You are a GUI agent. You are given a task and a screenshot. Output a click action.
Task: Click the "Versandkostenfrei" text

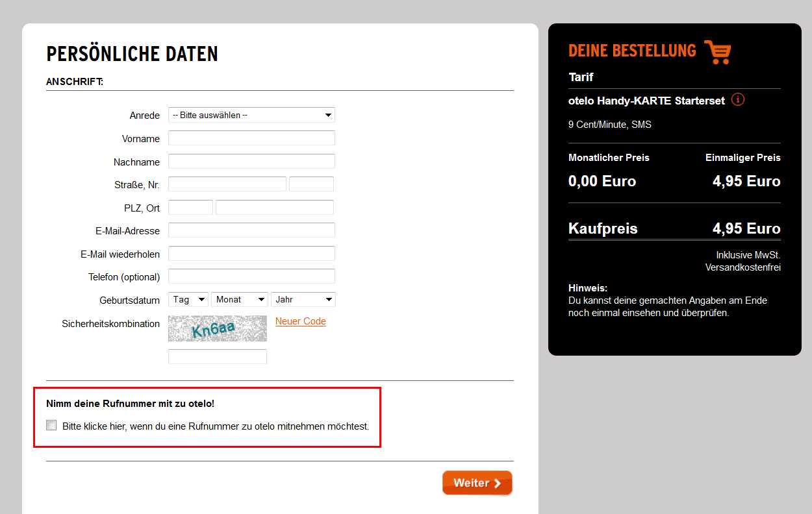[743, 267]
